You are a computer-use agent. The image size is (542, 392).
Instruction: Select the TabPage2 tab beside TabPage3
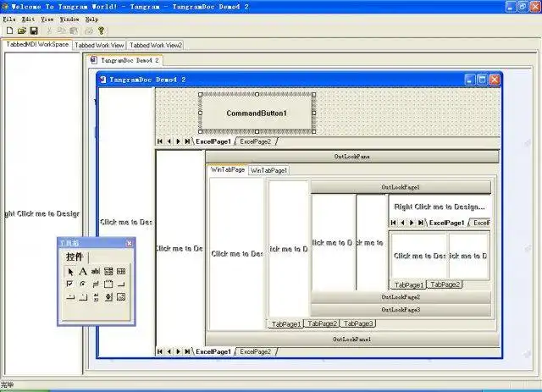(x=322, y=323)
